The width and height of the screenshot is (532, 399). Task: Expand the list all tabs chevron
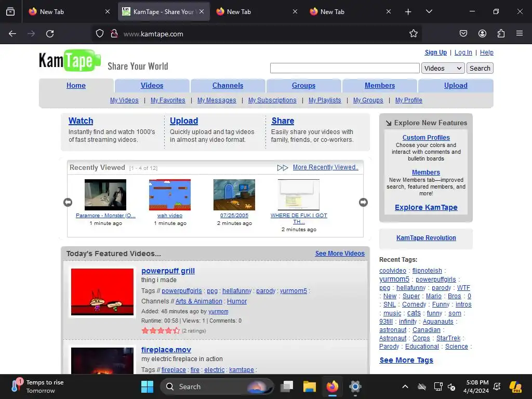[429, 11]
